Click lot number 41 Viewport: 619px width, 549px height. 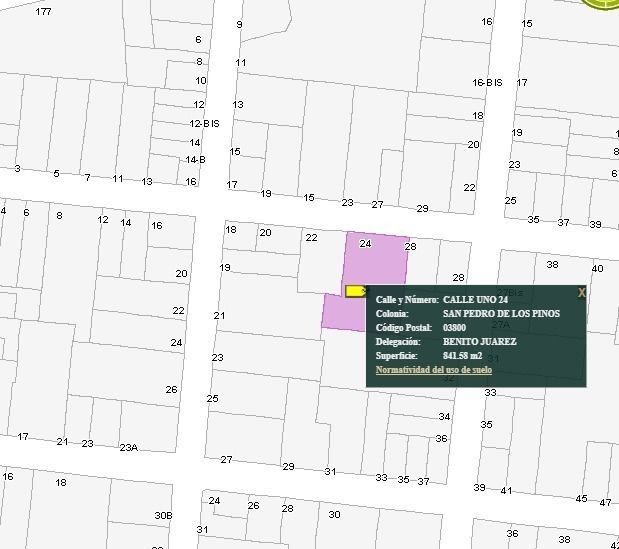point(506,491)
